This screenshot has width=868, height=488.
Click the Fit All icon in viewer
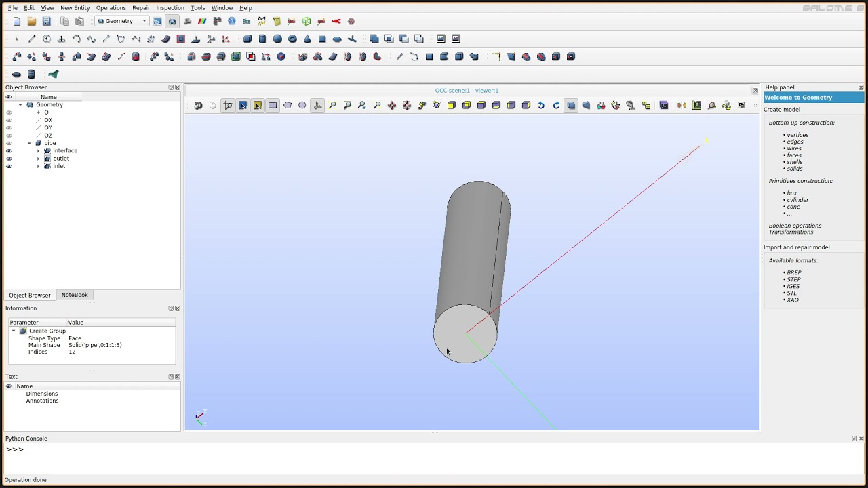332,105
